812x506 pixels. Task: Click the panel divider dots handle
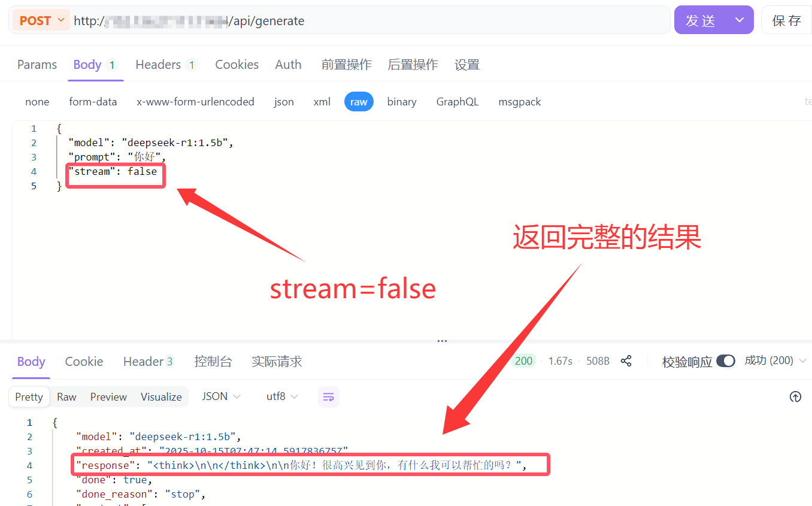tap(442, 341)
